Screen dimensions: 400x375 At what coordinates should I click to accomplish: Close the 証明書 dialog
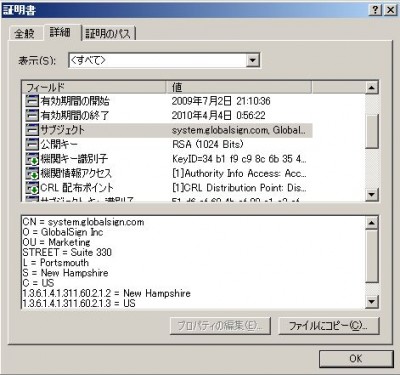tap(390, 10)
